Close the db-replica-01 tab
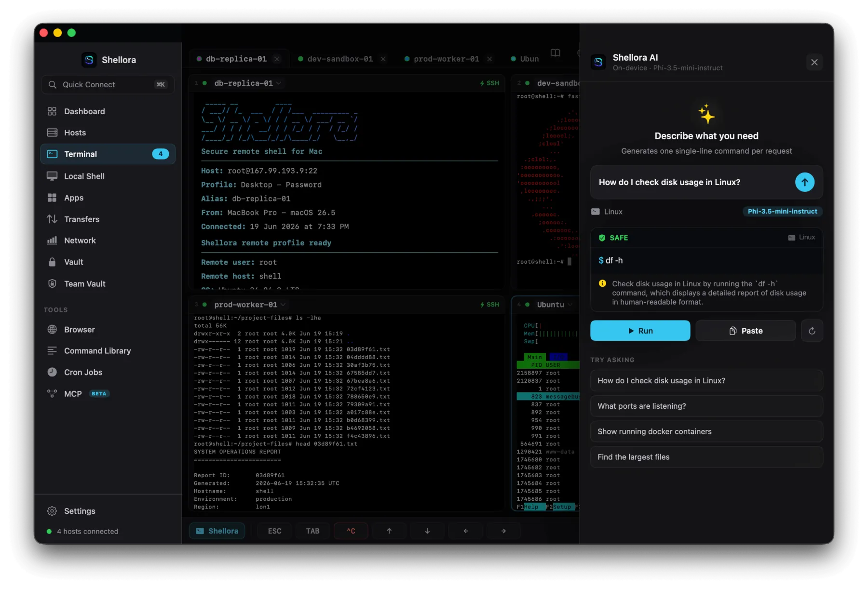Screen dimensions: 868x589 pyautogui.click(x=277, y=59)
